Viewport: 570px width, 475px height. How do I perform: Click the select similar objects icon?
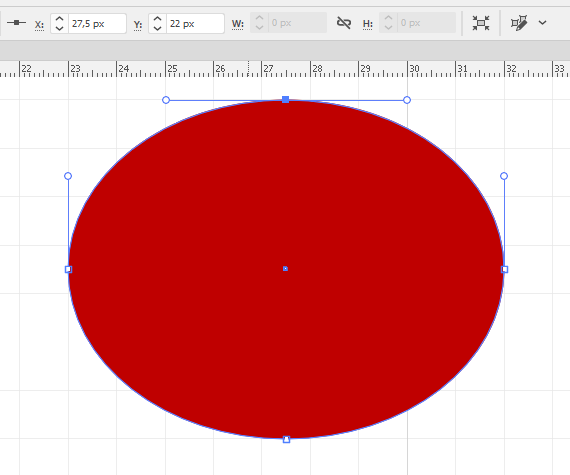(x=519, y=23)
